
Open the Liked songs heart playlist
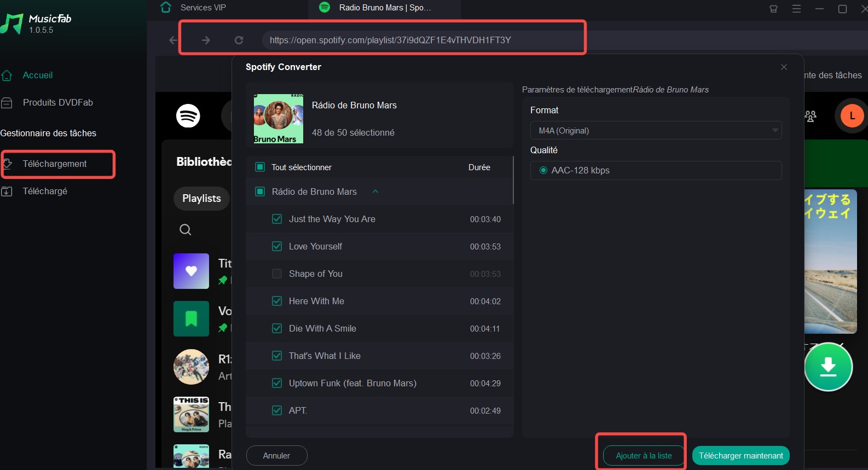tap(191, 271)
